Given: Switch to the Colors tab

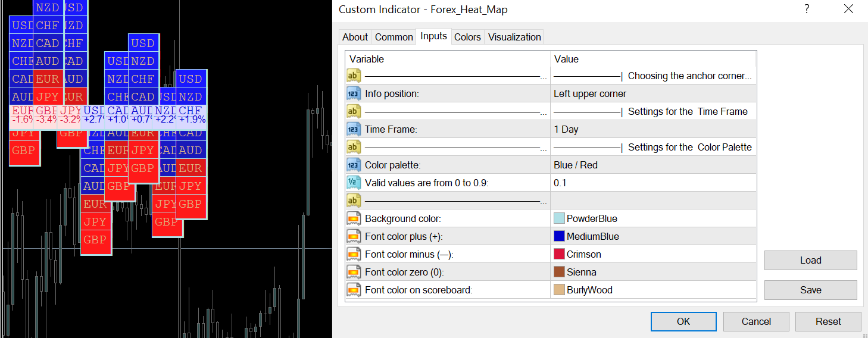Looking at the screenshot, I should point(467,37).
